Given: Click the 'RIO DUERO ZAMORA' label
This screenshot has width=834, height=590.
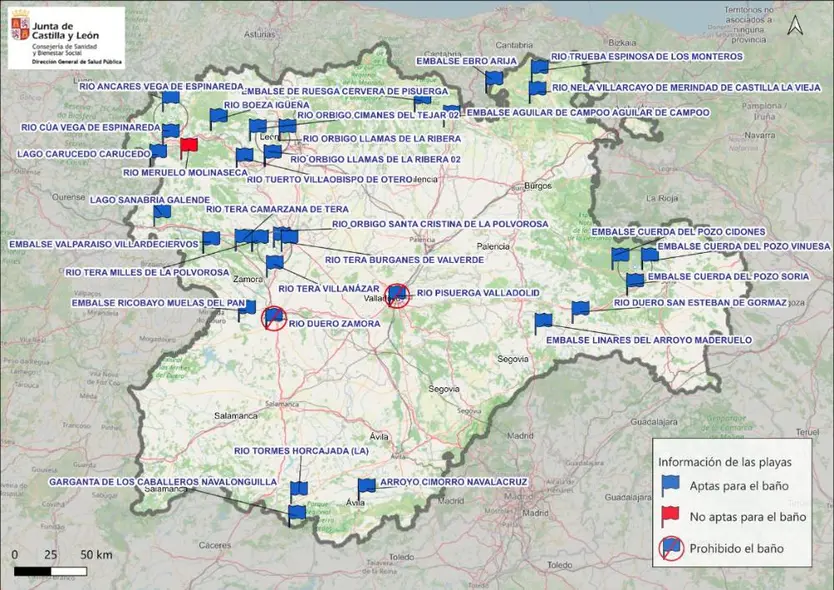Looking at the screenshot, I should coord(335,324).
